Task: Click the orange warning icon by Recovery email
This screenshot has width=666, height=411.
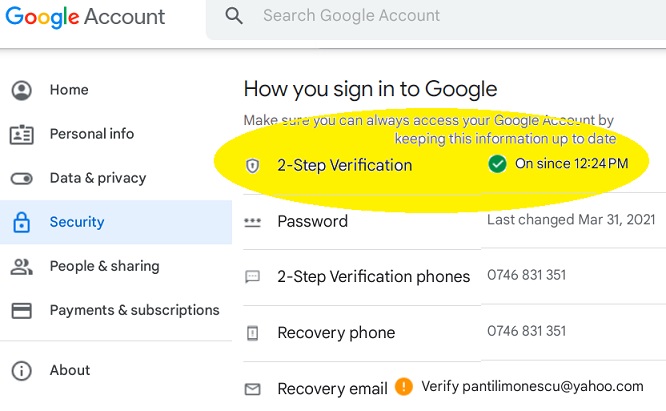Action: [x=403, y=386]
